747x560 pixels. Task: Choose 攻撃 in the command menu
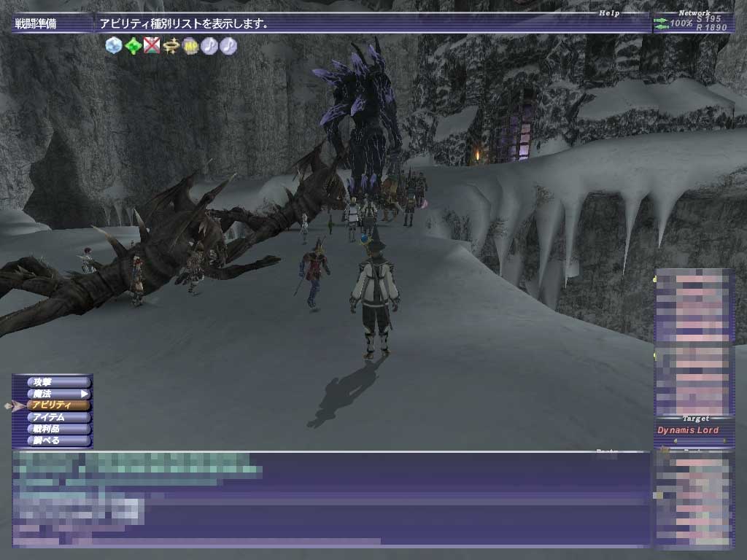58,382
